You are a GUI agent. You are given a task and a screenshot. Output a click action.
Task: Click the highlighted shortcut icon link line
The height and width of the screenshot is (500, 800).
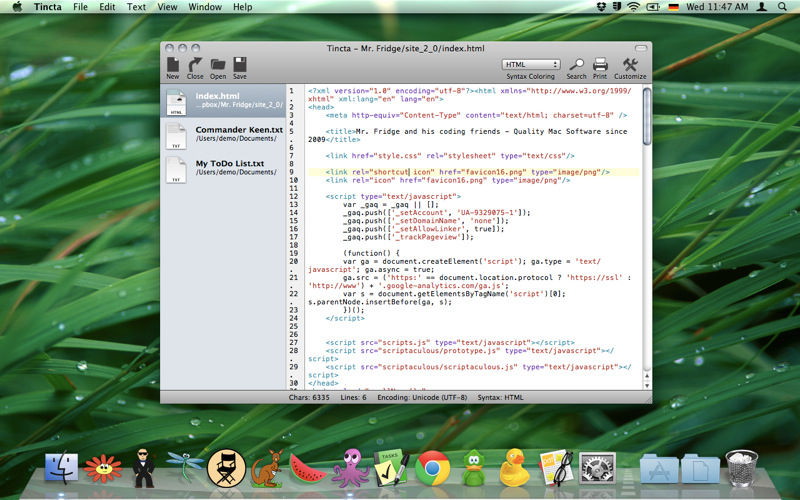[467, 172]
